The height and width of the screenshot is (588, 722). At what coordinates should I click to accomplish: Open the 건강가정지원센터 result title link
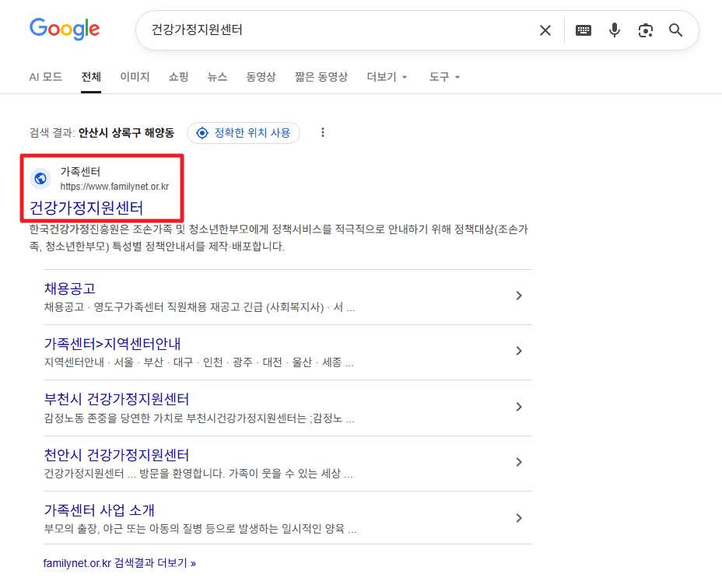point(86,208)
